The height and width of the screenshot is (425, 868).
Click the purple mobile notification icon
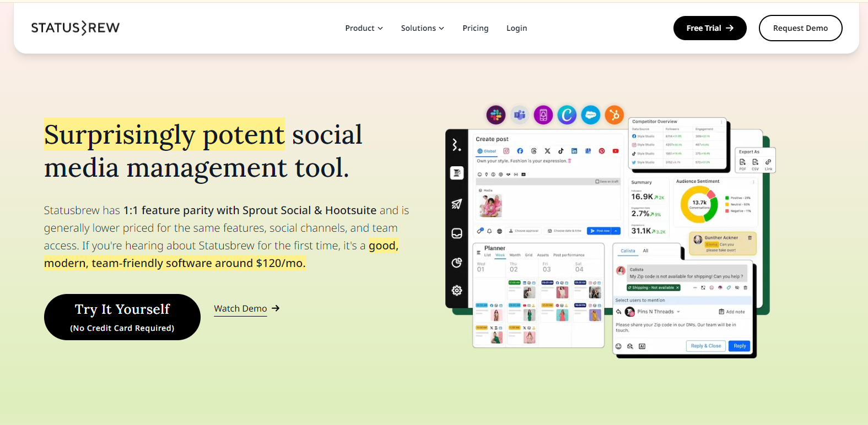pos(543,115)
